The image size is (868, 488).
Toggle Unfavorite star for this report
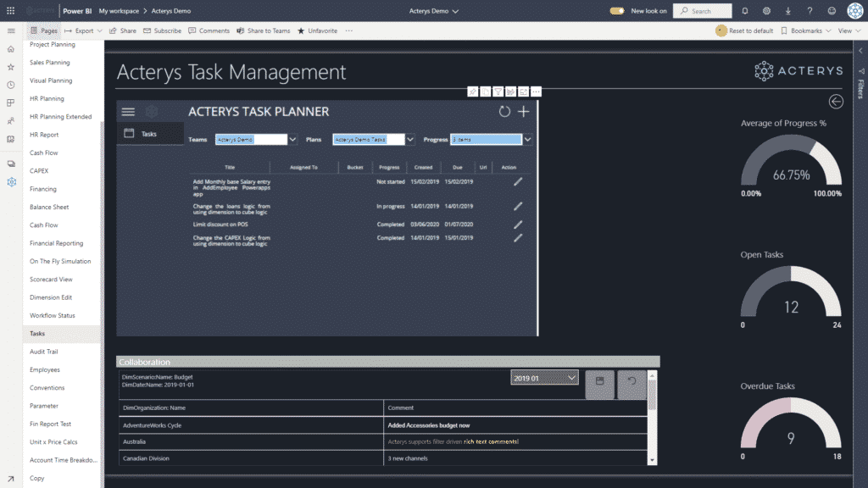(x=317, y=30)
